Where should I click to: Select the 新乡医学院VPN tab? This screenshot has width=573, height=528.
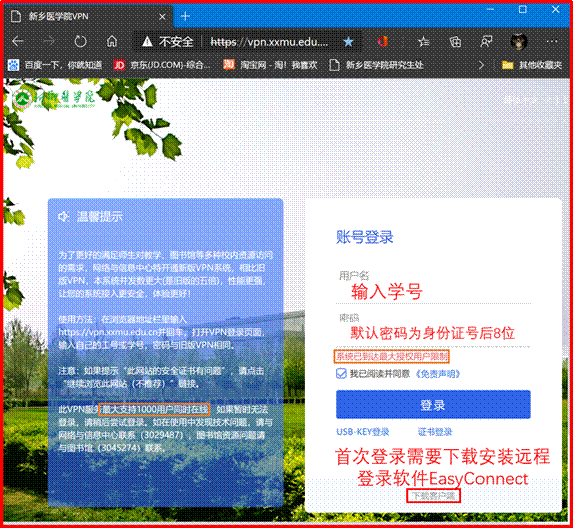coord(88,16)
